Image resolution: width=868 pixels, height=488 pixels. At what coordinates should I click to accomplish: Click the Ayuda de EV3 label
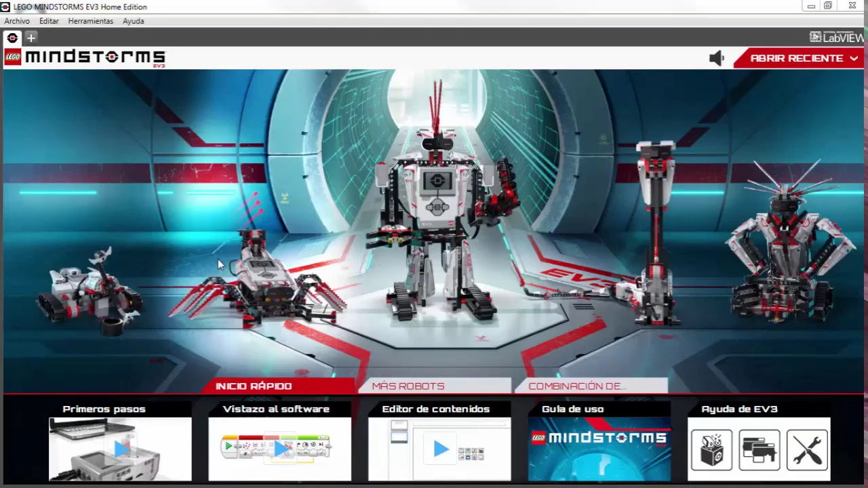(739, 409)
